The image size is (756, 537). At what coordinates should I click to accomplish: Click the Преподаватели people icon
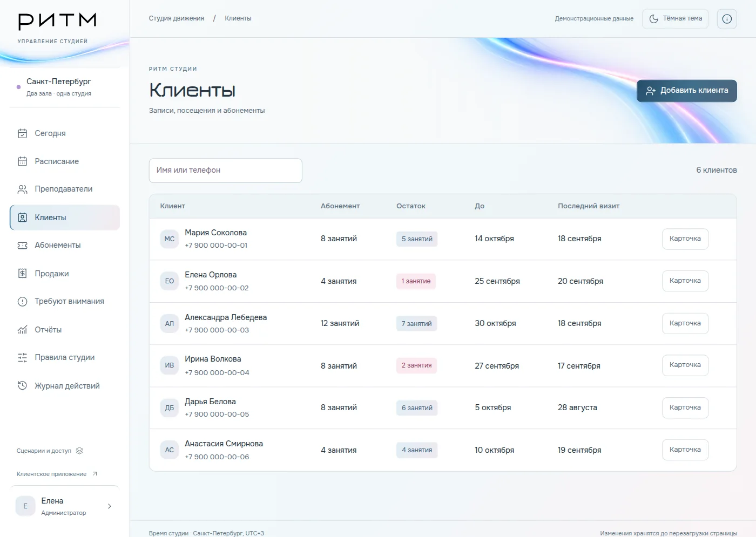[x=22, y=189]
